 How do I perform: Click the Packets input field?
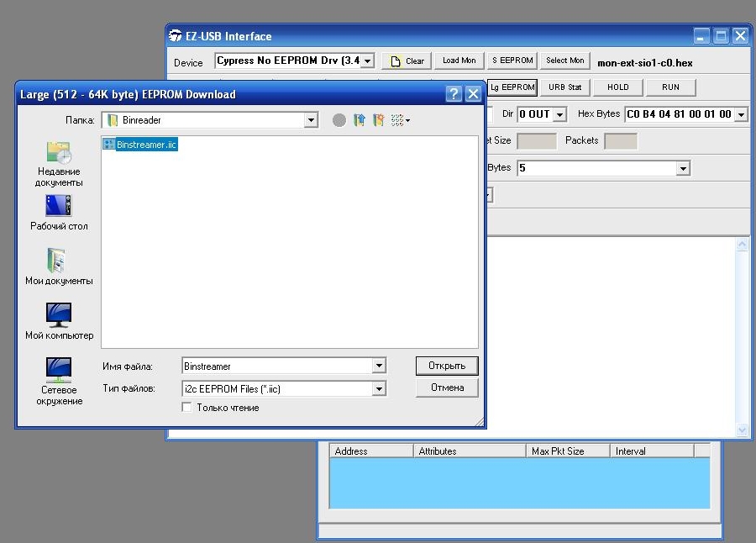coord(621,141)
